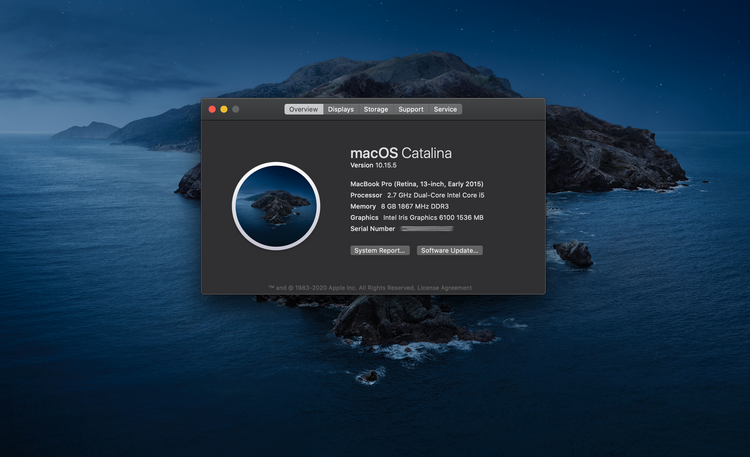
Task: Click the greyed-out zoom window button
Action: 236,109
